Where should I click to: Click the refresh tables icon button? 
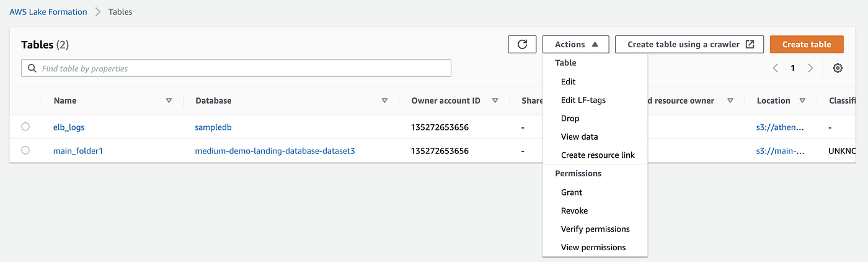coord(522,44)
